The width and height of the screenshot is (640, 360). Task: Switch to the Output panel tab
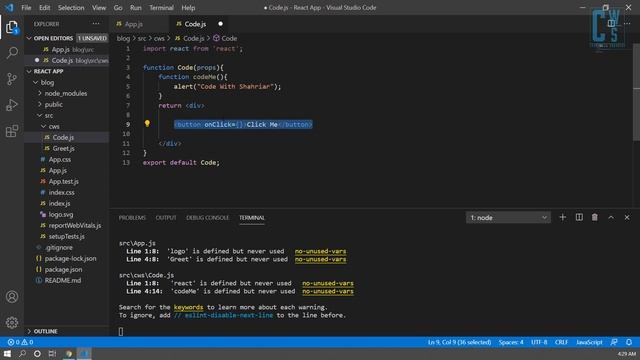pyautogui.click(x=166, y=218)
